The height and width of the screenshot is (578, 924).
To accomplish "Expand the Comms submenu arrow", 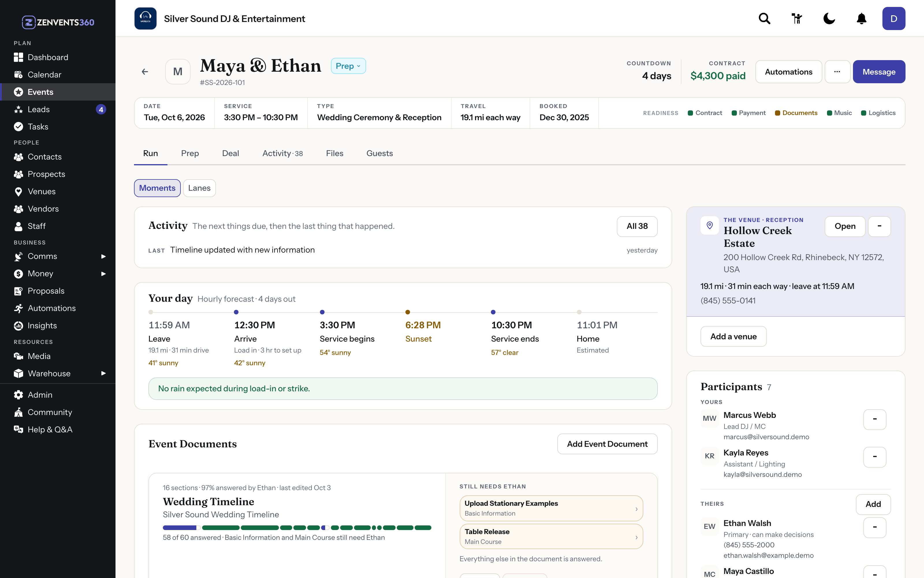I will (x=103, y=257).
